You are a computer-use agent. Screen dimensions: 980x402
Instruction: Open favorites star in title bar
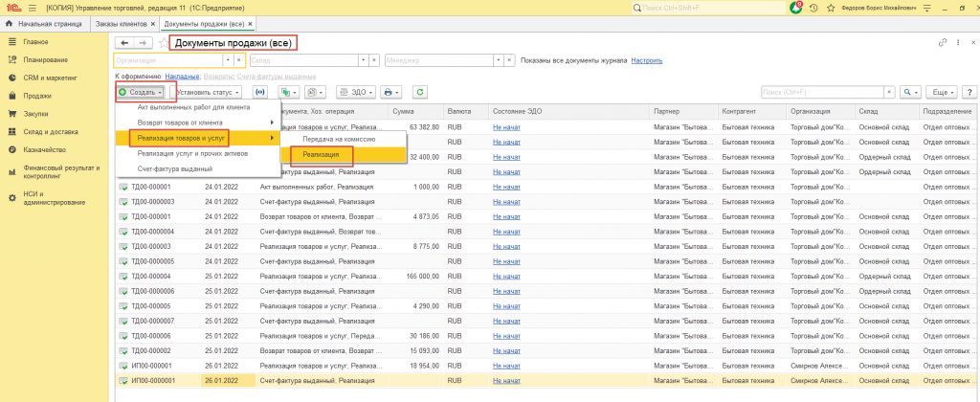pos(831,8)
